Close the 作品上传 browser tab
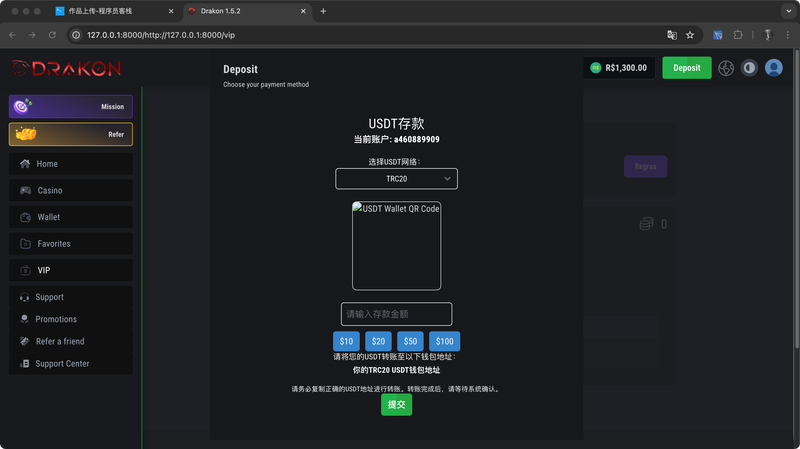 pos(171,11)
